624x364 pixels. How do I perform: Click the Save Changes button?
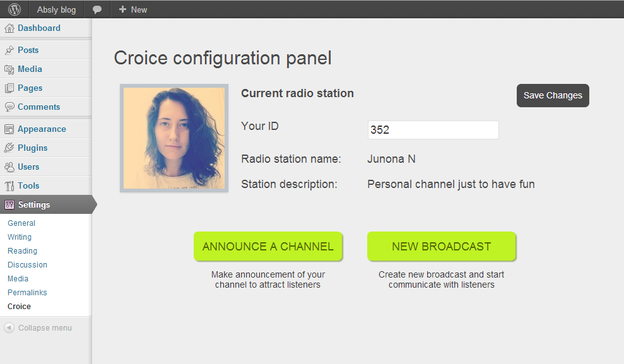pyautogui.click(x=553, y=95)
